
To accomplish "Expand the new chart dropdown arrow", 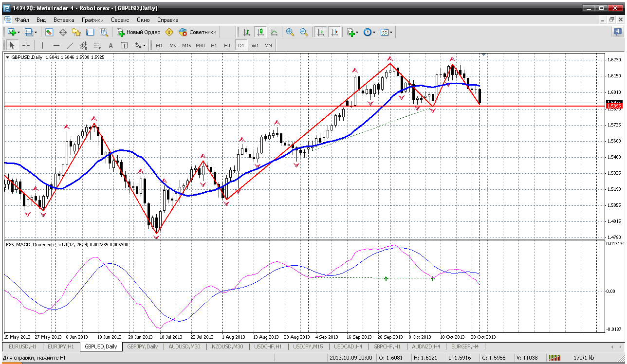I will point(18,33).
